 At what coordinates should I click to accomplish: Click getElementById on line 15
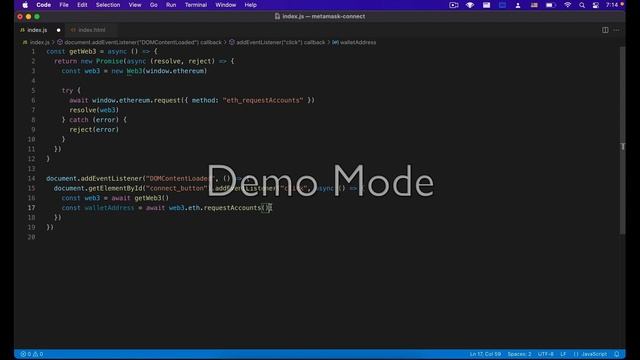point(115,188)
